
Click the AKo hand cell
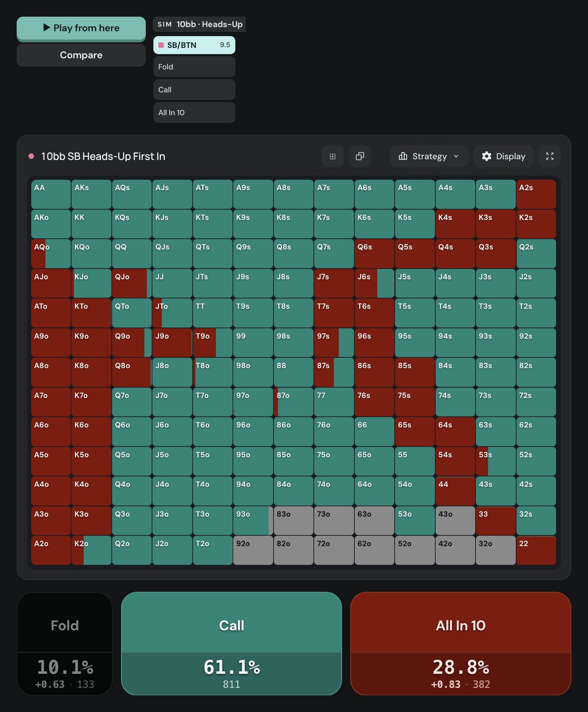click(x=51, y=224)
